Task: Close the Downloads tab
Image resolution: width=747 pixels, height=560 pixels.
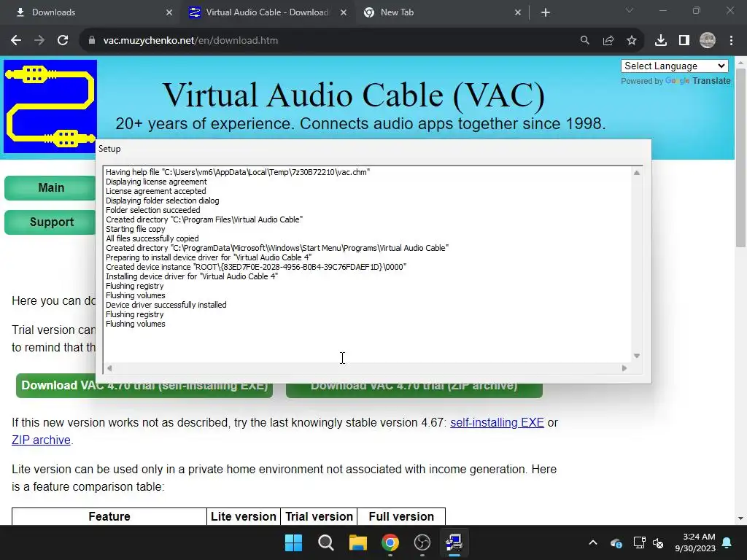Action: (169, 12)
